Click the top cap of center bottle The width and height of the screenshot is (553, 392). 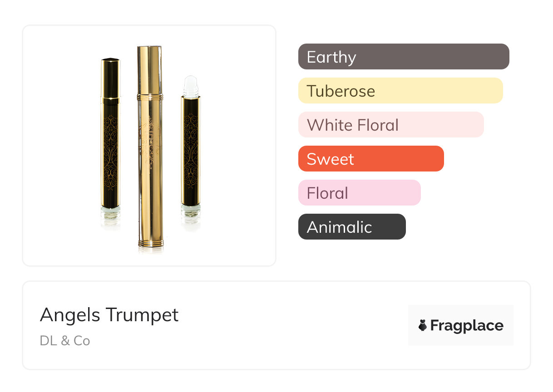(150, 68)
